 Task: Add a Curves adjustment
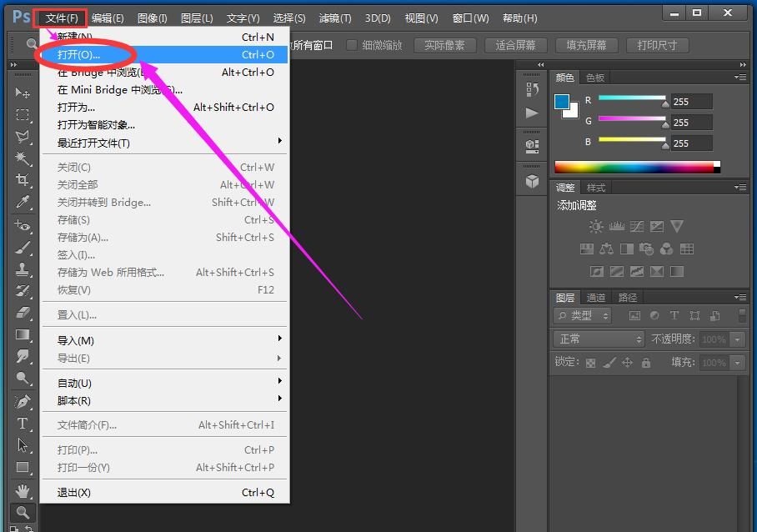tap(637, 227)
